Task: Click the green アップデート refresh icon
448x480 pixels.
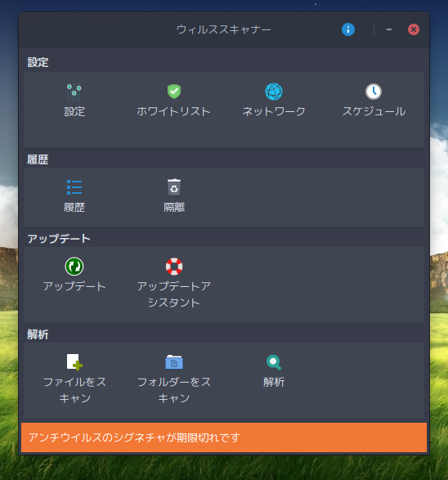Action: pyautogui.click(x=74, y=267)
